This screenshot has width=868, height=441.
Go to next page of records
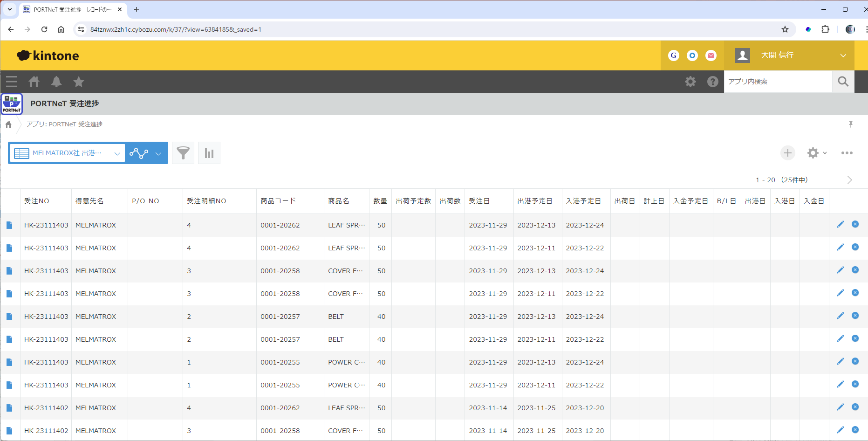pyautogui.click(x=849, y=180)
